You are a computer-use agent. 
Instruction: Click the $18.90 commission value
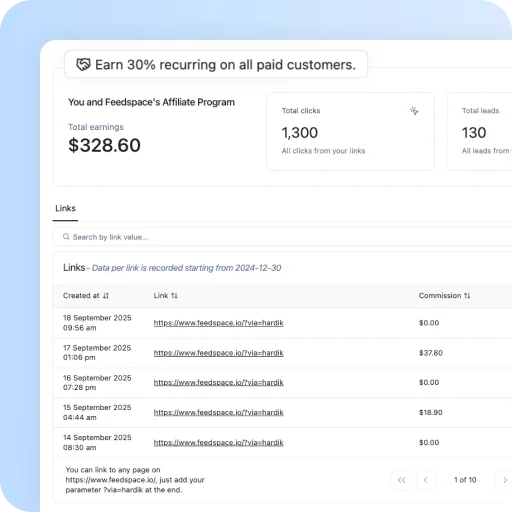point(431,412)
